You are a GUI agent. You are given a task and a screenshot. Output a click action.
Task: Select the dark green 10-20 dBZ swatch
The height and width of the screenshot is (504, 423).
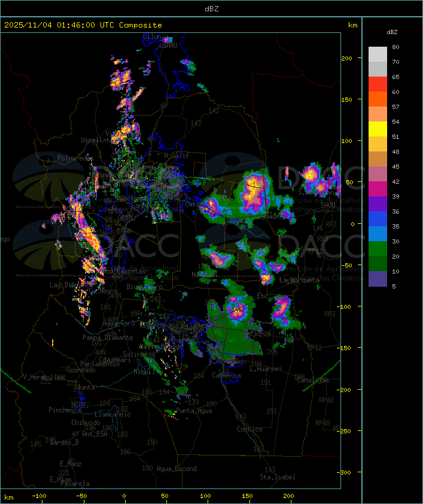pyautogui.click(x=378, y=263)
